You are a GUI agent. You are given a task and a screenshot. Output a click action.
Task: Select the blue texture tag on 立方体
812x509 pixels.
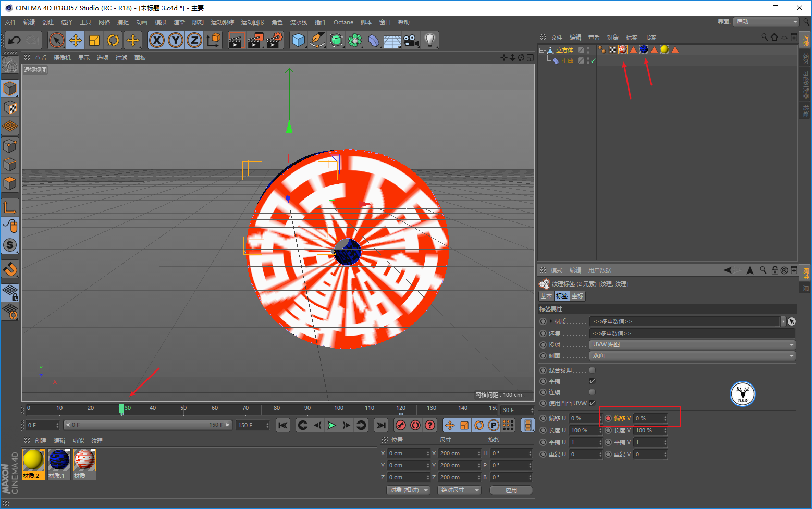point(644,49)
